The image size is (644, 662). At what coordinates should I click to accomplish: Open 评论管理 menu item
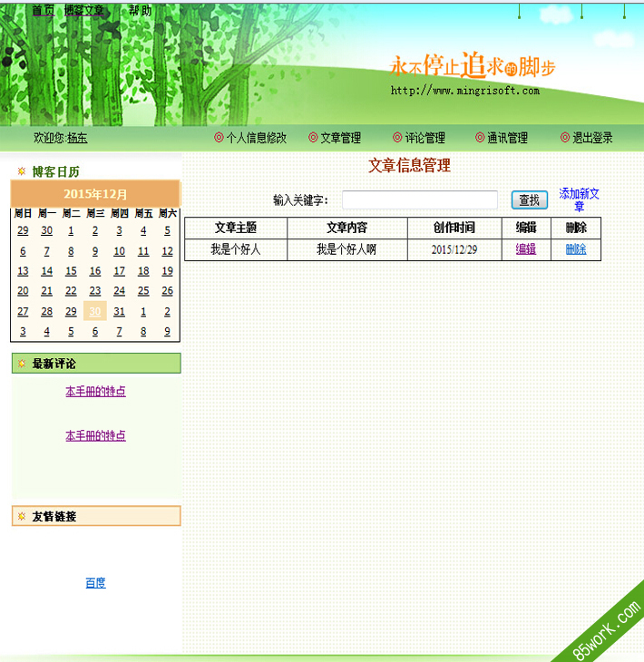click(x=425, y=138)
